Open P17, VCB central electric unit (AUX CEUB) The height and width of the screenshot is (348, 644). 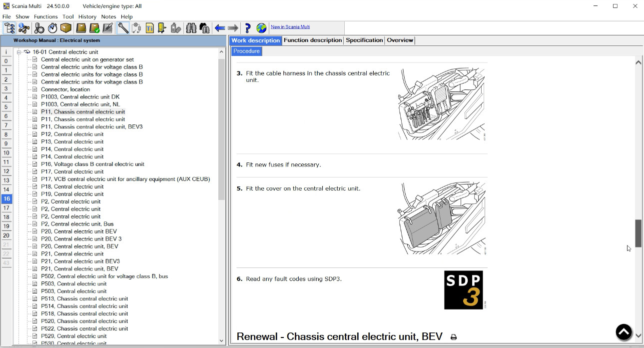point(125,179)
